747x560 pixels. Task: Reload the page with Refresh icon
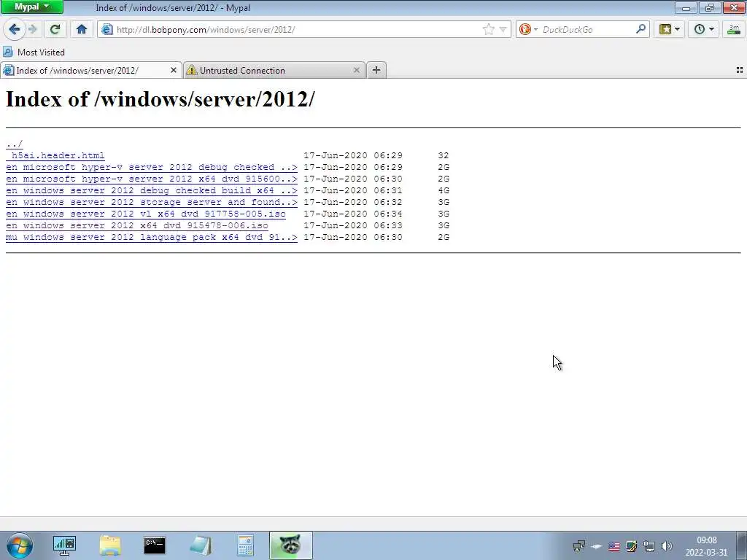pyautogui.click(x=55, y=29)
